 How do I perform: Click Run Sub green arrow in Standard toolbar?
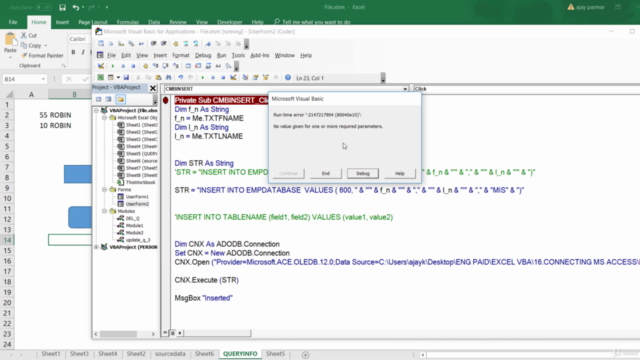click(202, 78)
